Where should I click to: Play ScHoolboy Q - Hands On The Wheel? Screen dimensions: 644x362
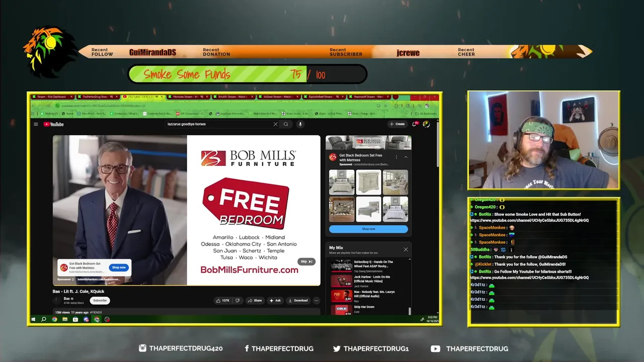[x=369, y=265]
